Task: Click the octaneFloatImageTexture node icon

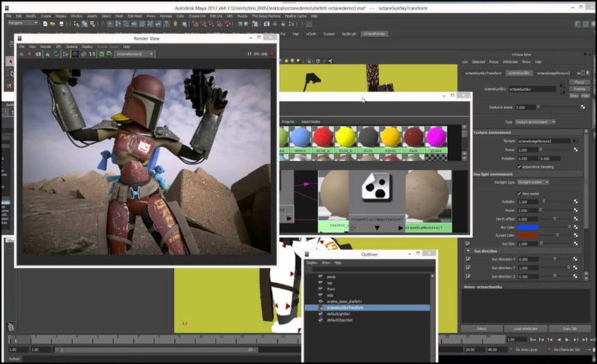Action: click(376, 187)
